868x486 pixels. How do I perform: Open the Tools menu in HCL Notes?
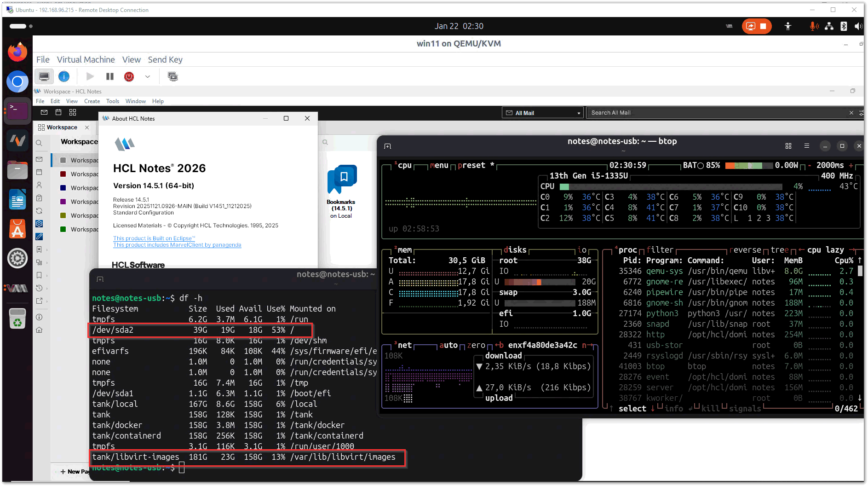click(113, 101)
